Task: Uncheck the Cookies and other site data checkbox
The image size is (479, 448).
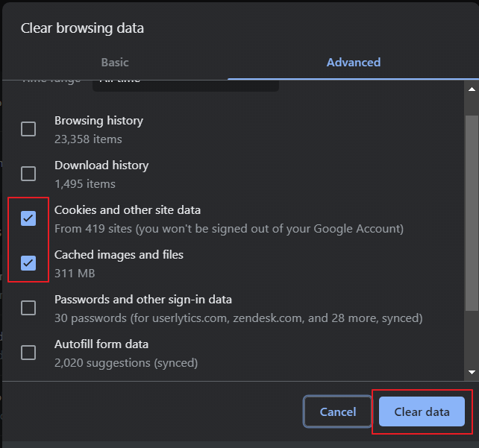Action: 28,218
